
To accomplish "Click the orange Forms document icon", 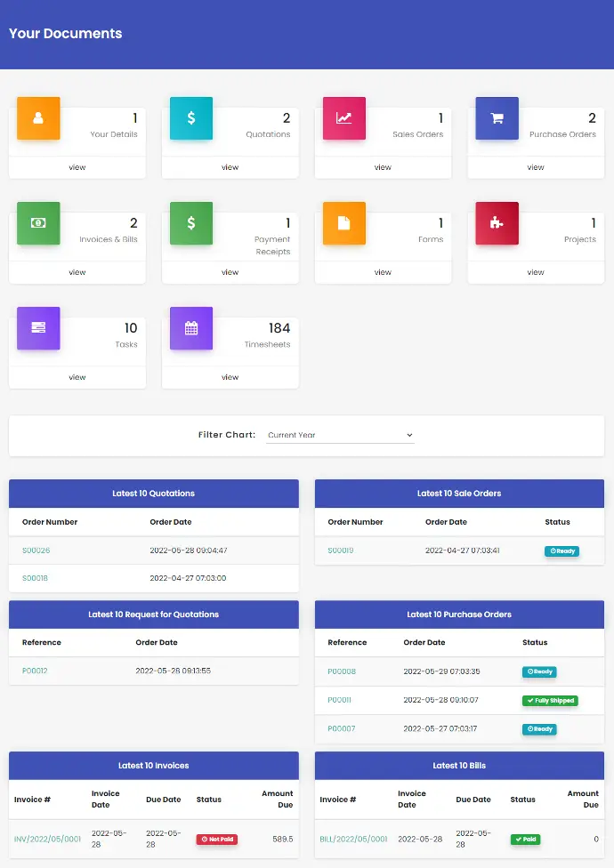I will click(x=344, y=223).
